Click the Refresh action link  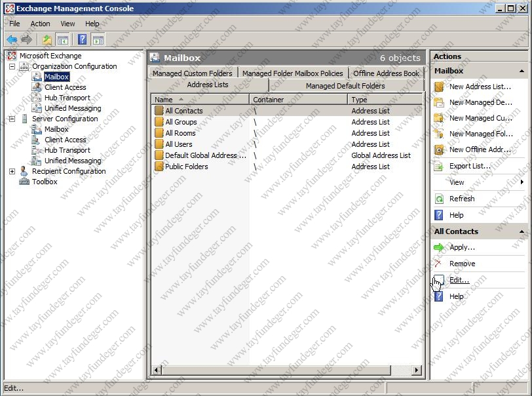pos(462,199)
